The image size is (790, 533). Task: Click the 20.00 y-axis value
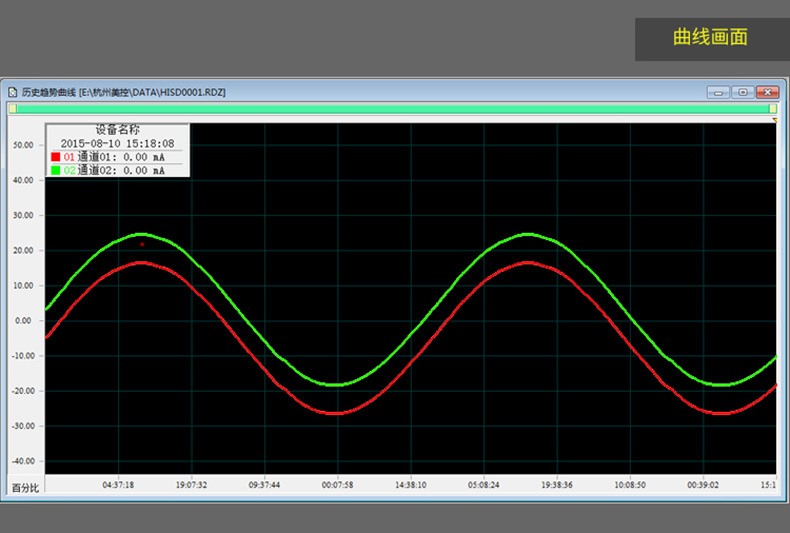pos(23,250)
